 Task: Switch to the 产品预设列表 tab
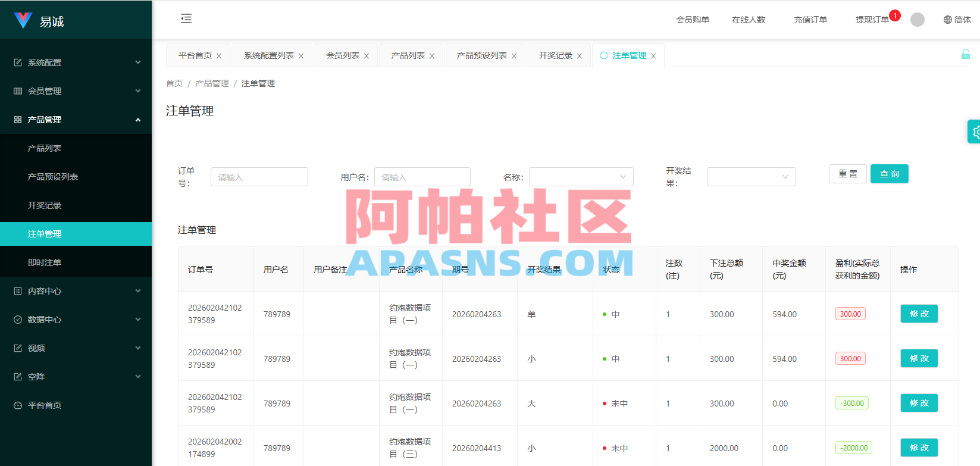click(482, 55)
